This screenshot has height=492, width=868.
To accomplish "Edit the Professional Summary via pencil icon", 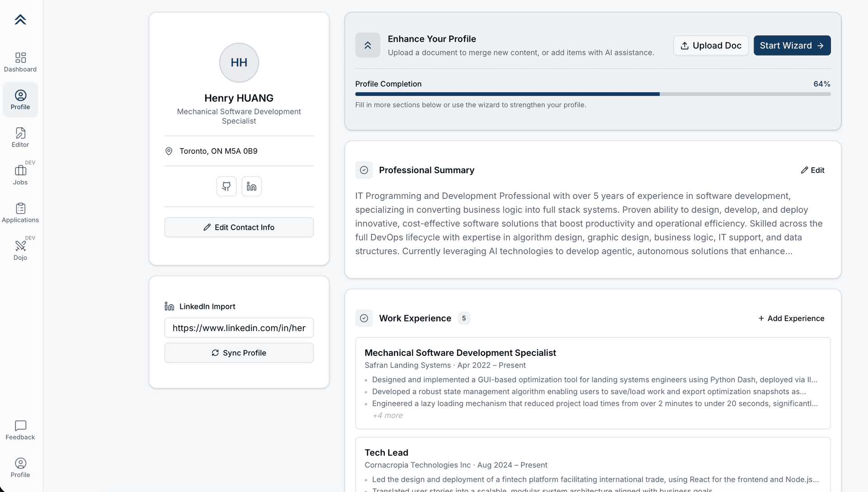I will (x=813, y=170).
